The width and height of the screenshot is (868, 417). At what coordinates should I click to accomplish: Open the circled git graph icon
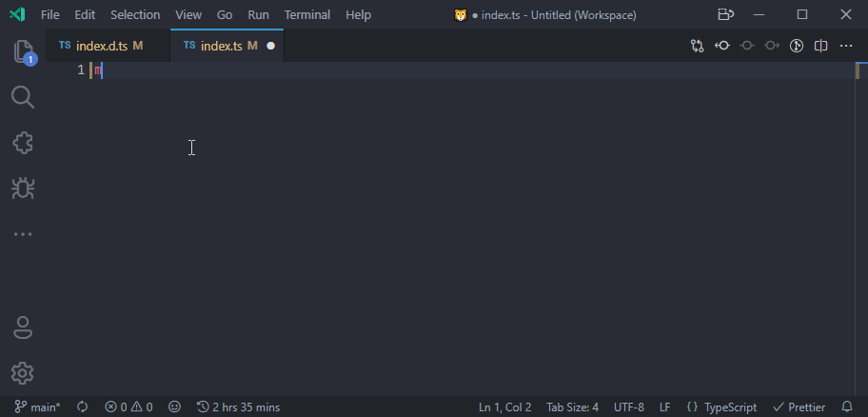coord(796,46)
